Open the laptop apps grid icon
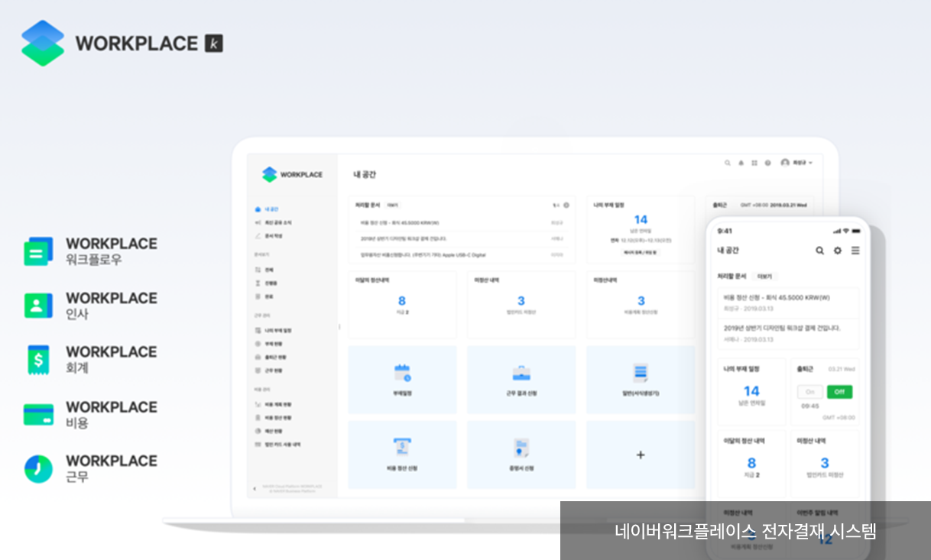The height and width of the screenshot is (560, 931). 754,163
